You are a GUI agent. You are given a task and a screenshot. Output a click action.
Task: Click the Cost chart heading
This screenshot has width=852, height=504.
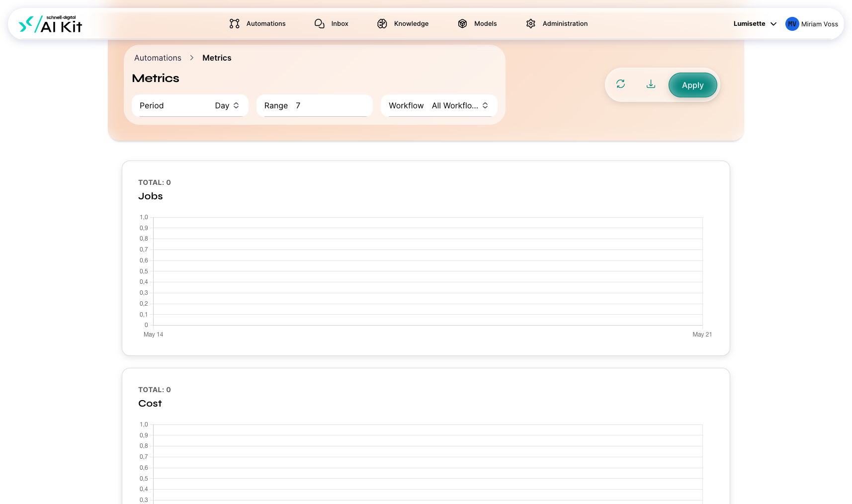click(x=150, y=404)
